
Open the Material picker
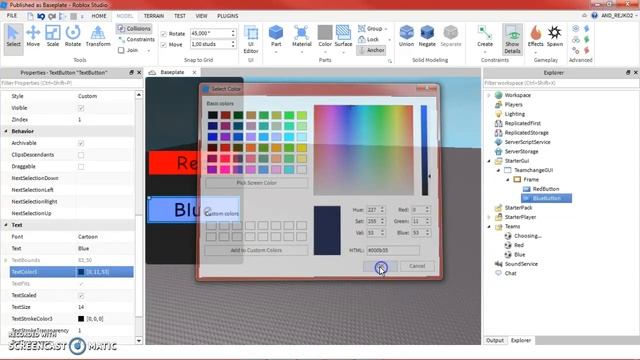[302, 38]
